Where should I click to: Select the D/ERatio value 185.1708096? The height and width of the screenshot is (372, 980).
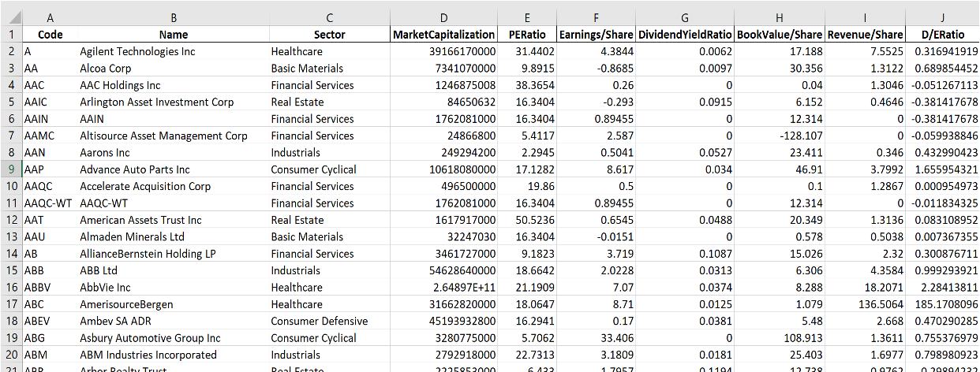943,304
